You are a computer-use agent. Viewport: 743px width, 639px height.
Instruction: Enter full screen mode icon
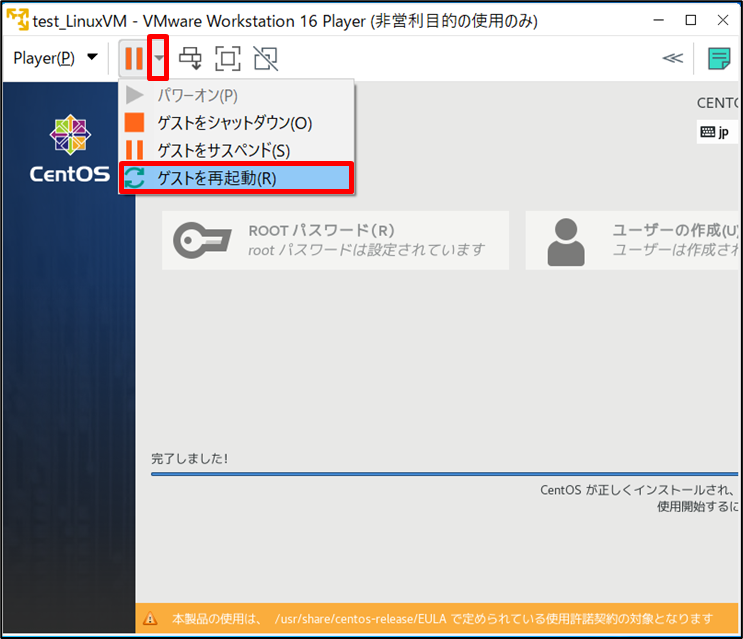point(228,58)
